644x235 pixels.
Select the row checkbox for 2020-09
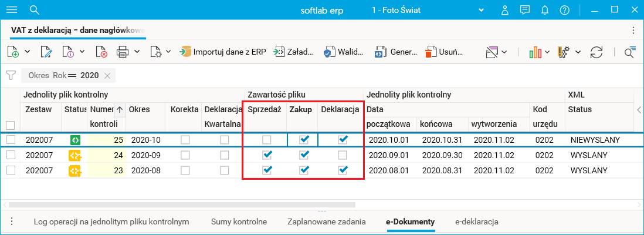tap(10, 155)
